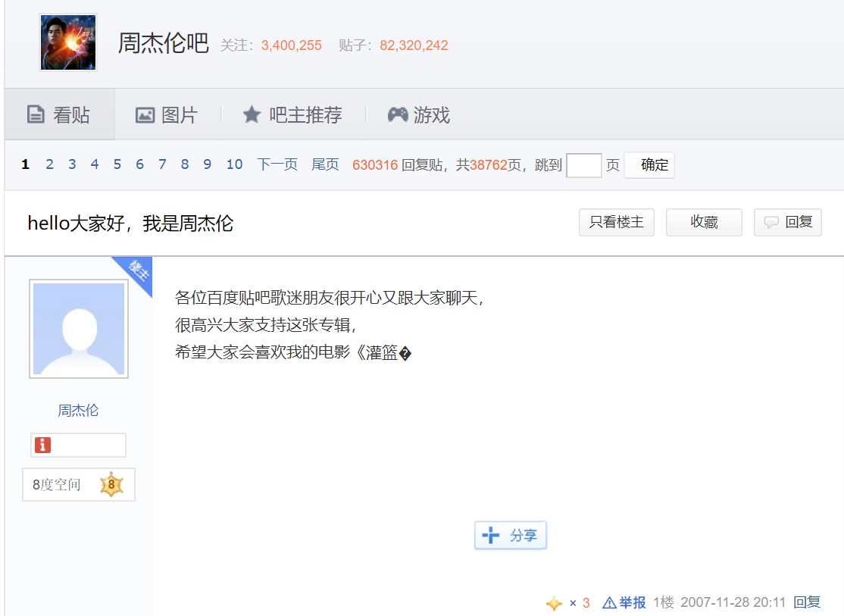Click the speech bubble icon in 回复 button

(x=771, y=223)
